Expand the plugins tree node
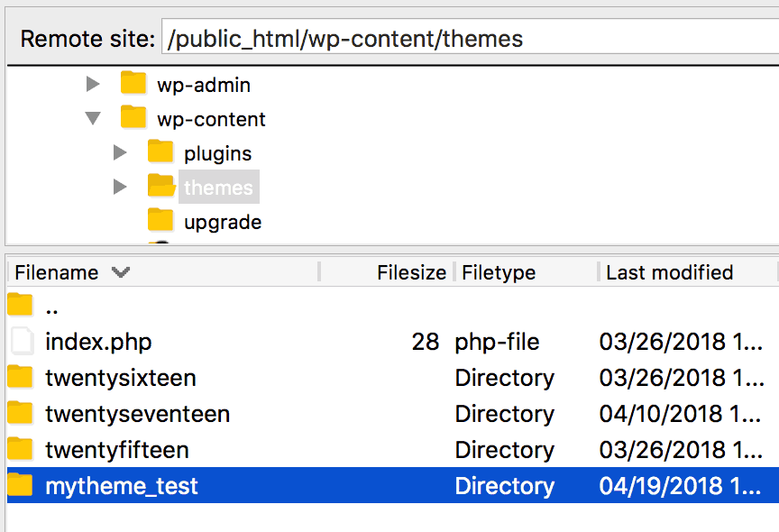 (120, 152)
